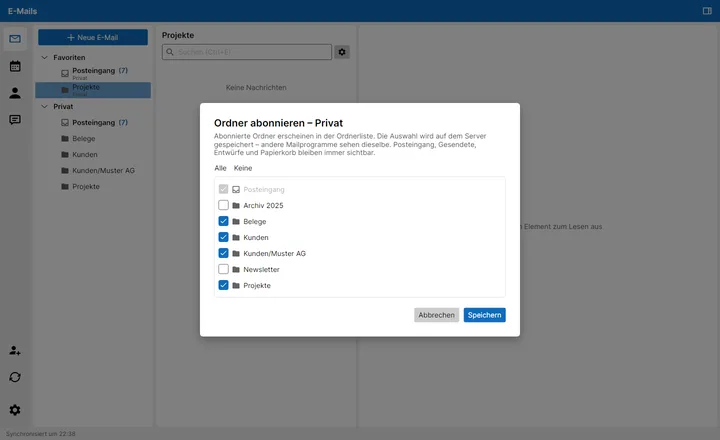Click the search settings gear next to search field
720x440 pixels.
click(x=342, y=52)
